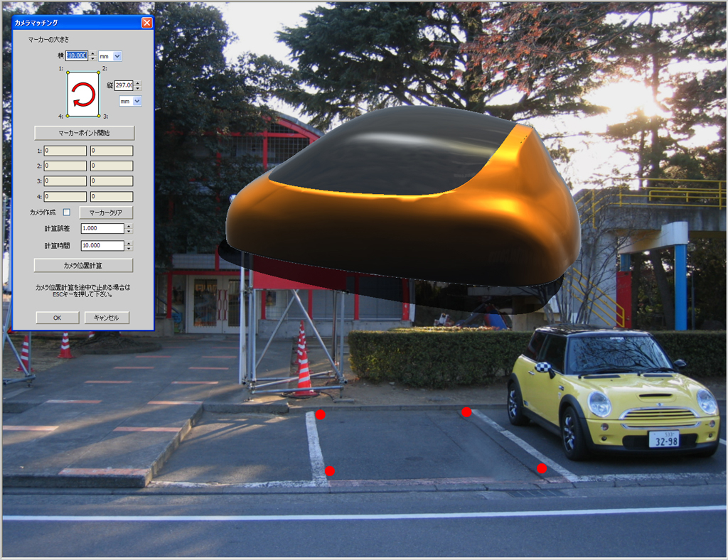The width and height of the screenshot is (728, 560).
Task: Click the bottom-right red marker dot near yellow car
Action: pos(542,468)
